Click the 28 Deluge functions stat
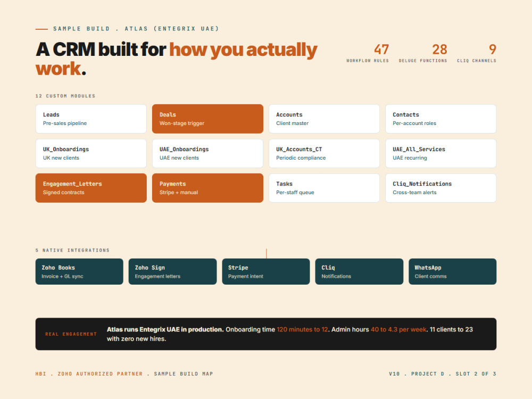 tap(423, 53)
